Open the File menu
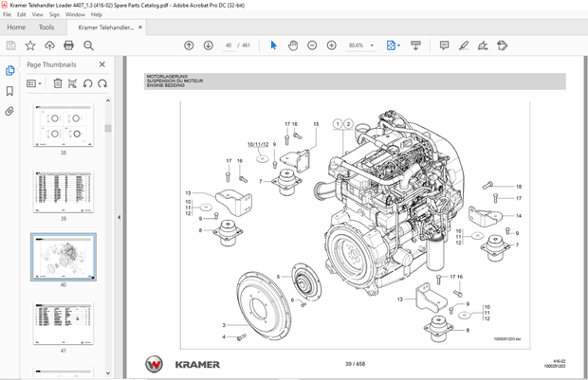The height and width of the screenshot is (380, 588). (8, 14)
